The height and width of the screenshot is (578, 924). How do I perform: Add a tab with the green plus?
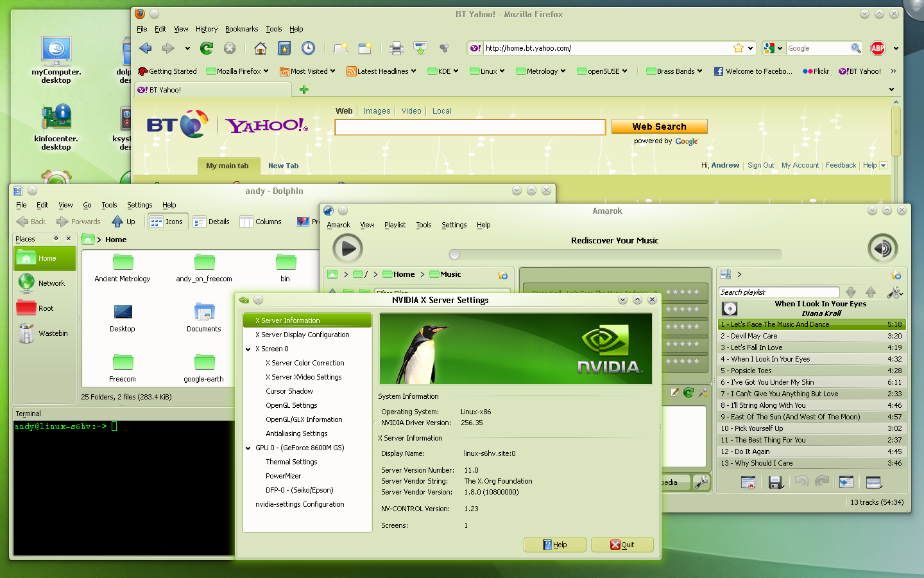point(304,89)
